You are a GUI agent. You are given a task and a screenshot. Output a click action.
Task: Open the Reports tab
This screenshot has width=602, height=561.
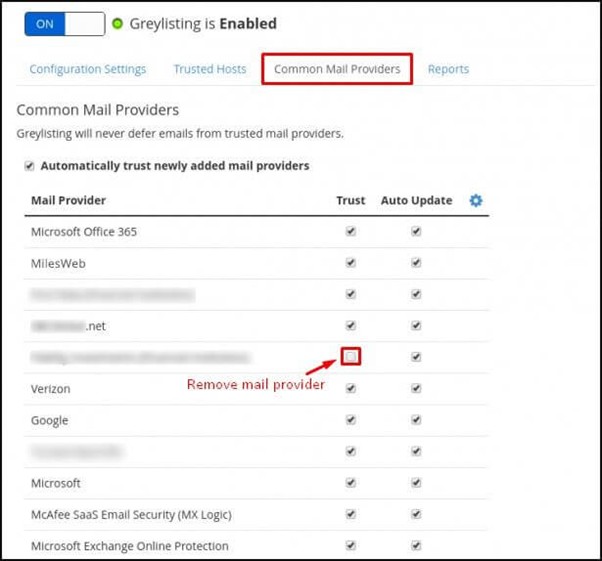[x=448, y=69]
